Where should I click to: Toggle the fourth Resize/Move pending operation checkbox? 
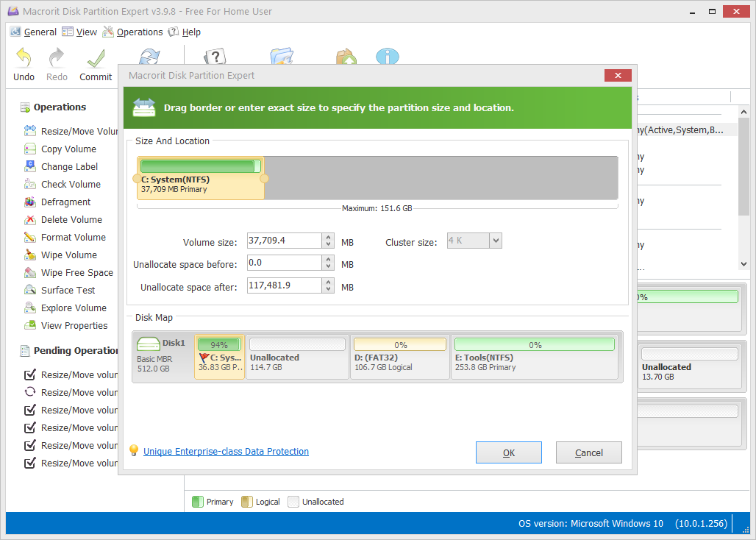[x=30, y=427]
